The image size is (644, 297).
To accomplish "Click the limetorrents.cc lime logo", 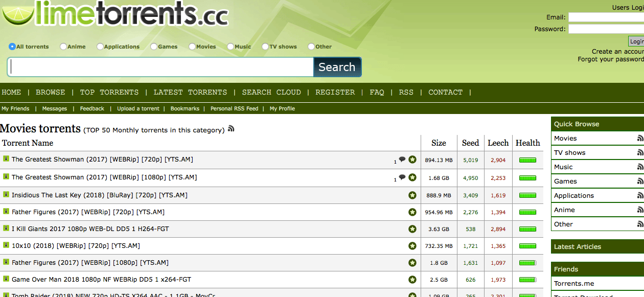I will [x=114, y=13].
